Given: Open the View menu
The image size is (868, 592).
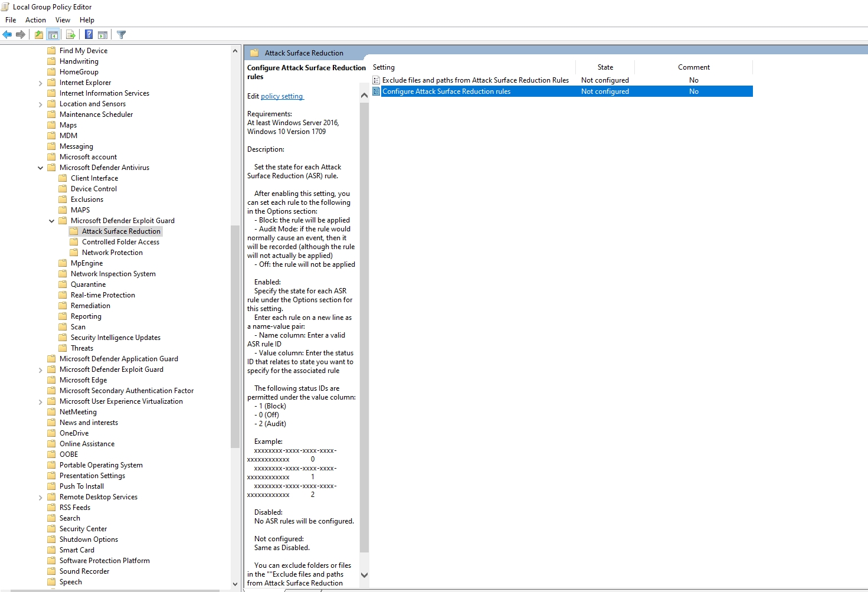Looking at the screenshot, I should [x=63, y=20].
